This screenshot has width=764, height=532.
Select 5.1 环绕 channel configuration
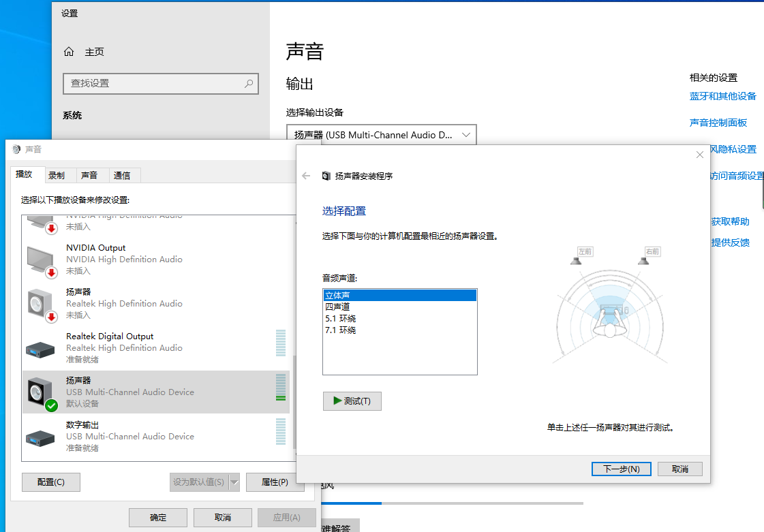point(399,319)
